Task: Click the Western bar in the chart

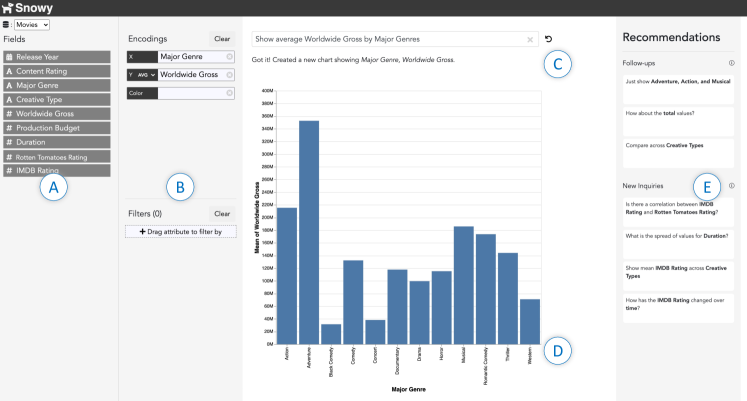Action: click(x=530, y=321)
